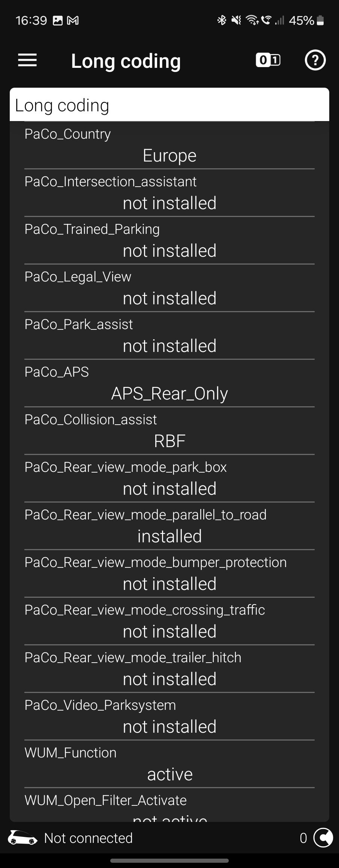This screenshot has height=868, width=339.
Task: Tap the Not connected status text
Action: point(88,838)
